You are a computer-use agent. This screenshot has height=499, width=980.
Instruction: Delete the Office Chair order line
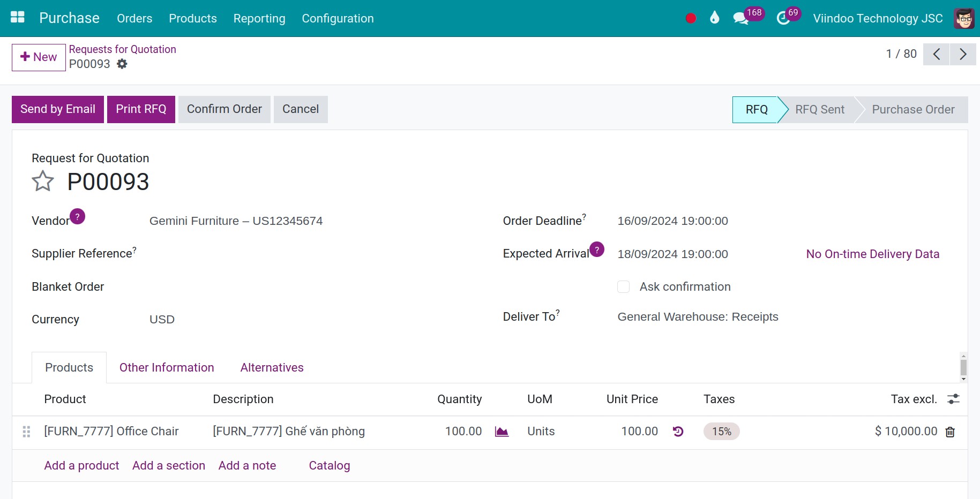click(x=950, y=432)
